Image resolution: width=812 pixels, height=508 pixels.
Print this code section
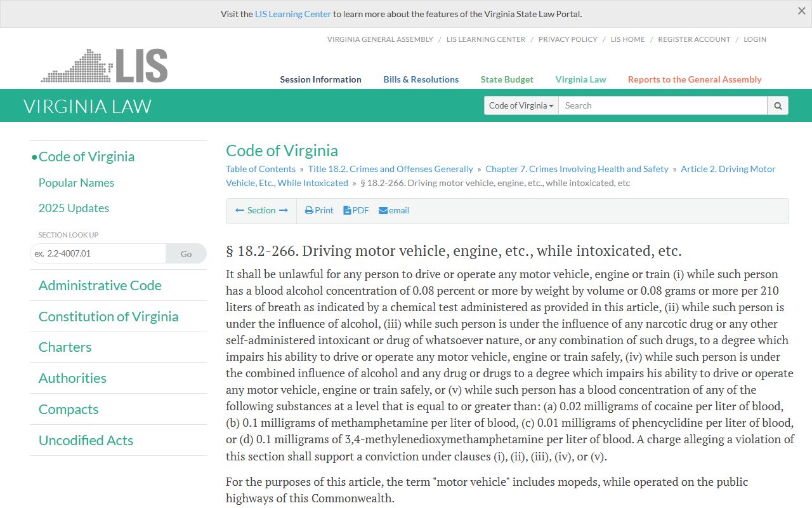click(319, 210)
